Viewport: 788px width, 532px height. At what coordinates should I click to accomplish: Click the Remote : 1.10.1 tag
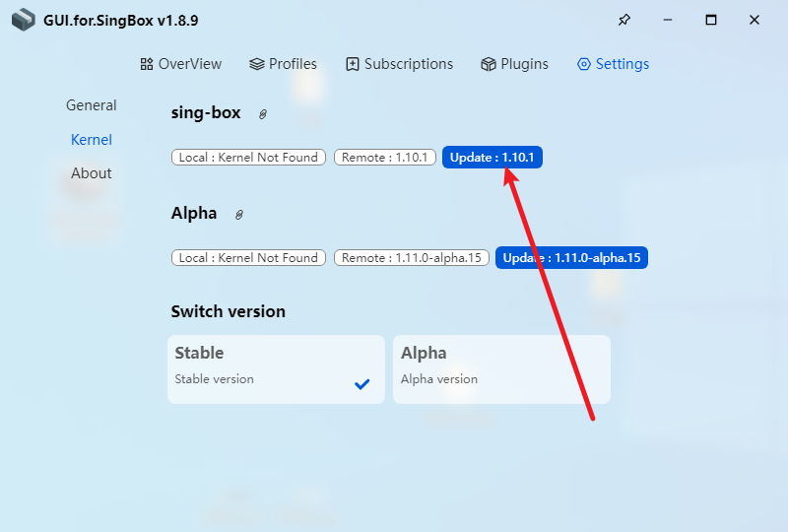point(384,158)
